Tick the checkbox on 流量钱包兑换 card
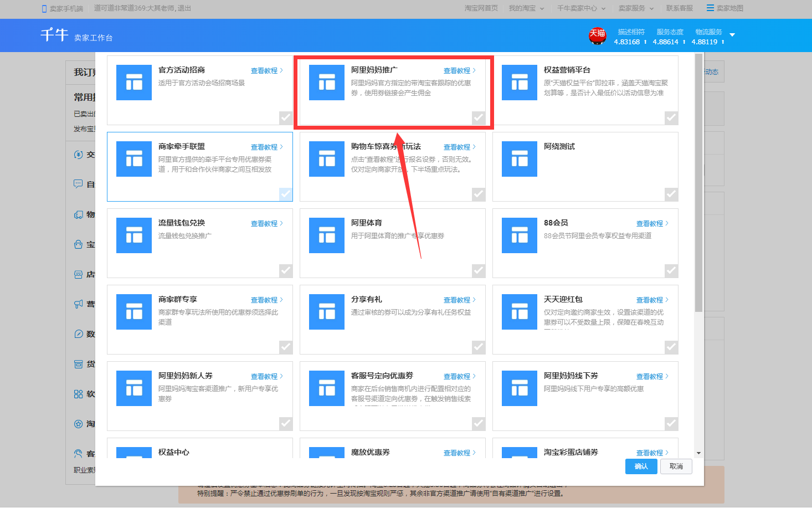Viewport: 812px width, 508px height. [x=286, y=271]
